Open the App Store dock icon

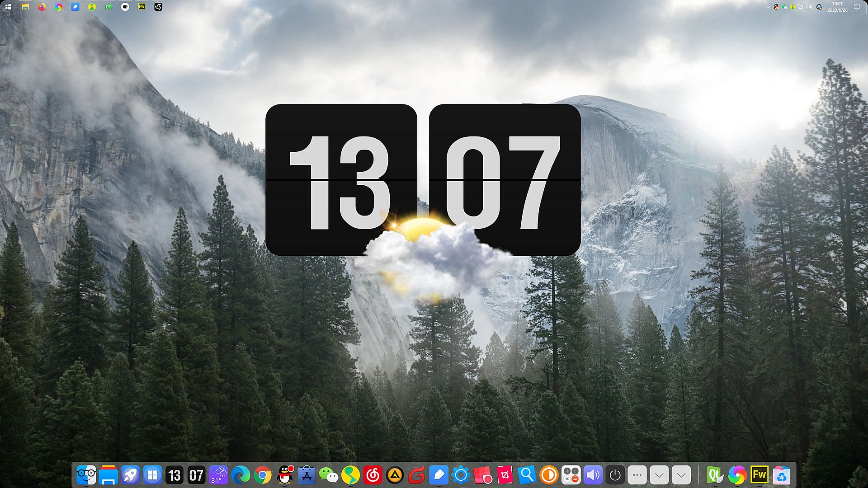[x=307, y=475]
